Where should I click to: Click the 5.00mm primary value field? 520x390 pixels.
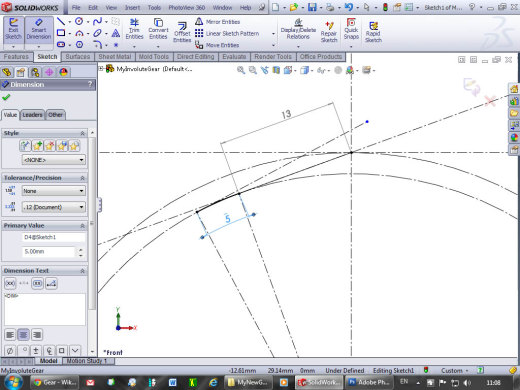(x=48, y=252)
